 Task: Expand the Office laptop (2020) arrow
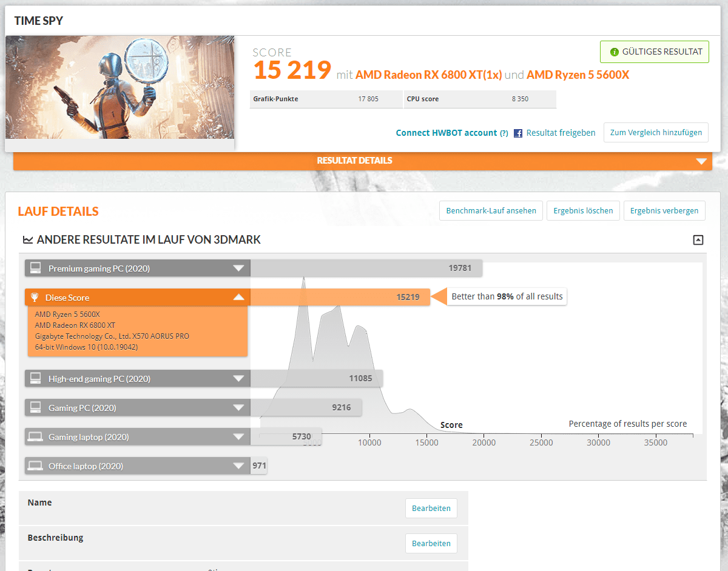[x=238, y=466]
